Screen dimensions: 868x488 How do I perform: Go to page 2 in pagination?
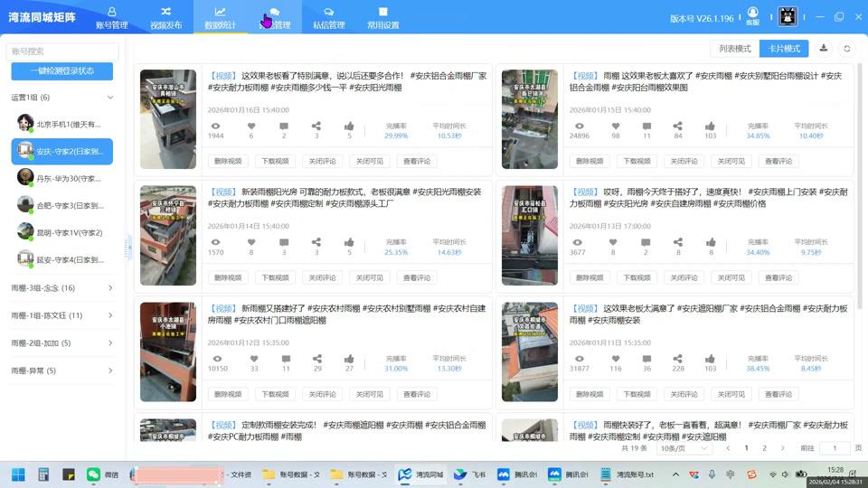[765, 448]
